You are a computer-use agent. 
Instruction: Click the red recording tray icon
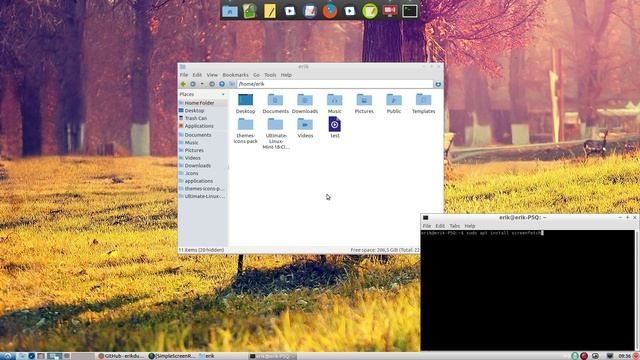(x=584, y=356)
